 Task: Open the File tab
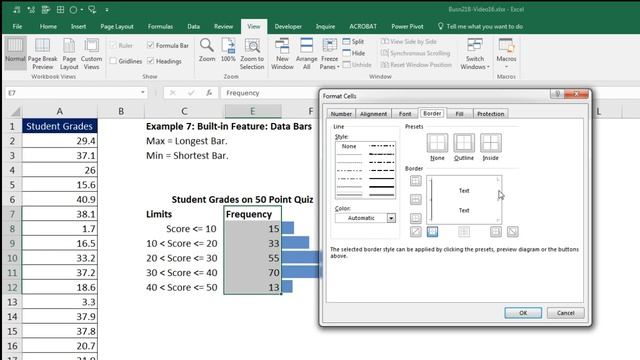[17, 26]
